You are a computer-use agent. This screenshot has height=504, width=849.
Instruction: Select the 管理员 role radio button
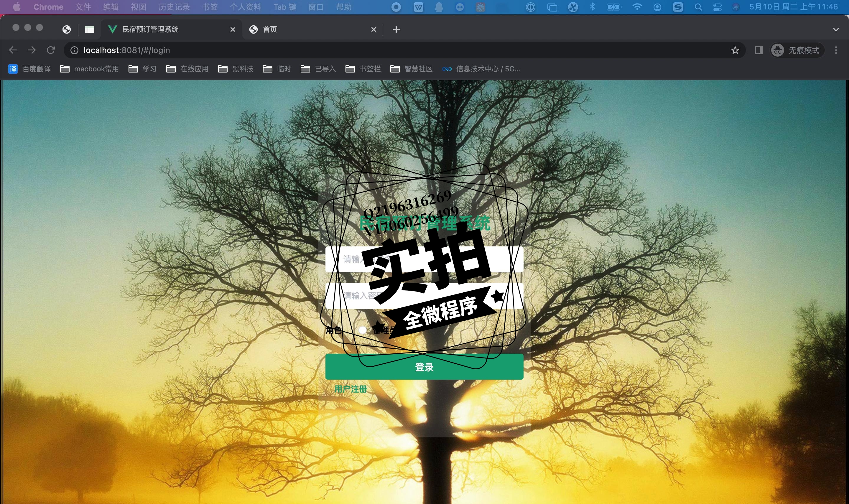[x=362, y=330]
